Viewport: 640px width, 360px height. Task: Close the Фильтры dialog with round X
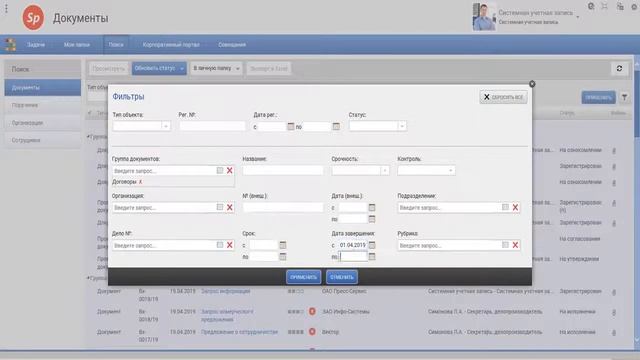(x=532, y=84)
